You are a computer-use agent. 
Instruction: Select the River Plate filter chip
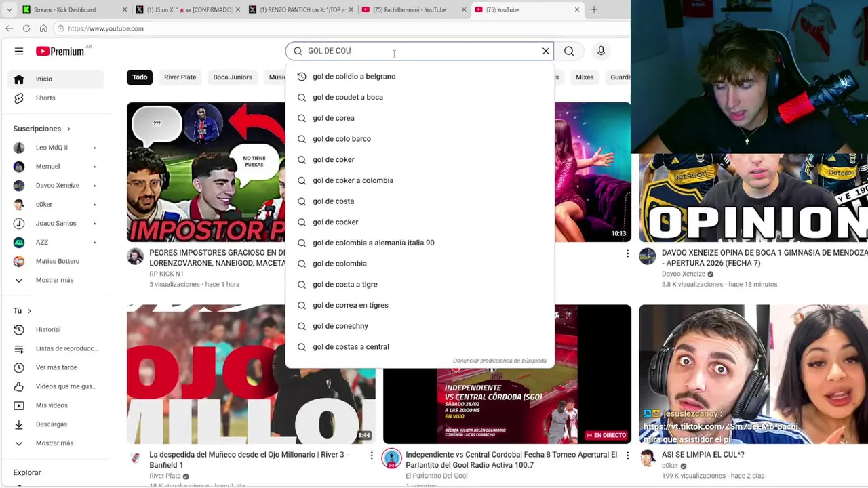click(x=180, y=77)
